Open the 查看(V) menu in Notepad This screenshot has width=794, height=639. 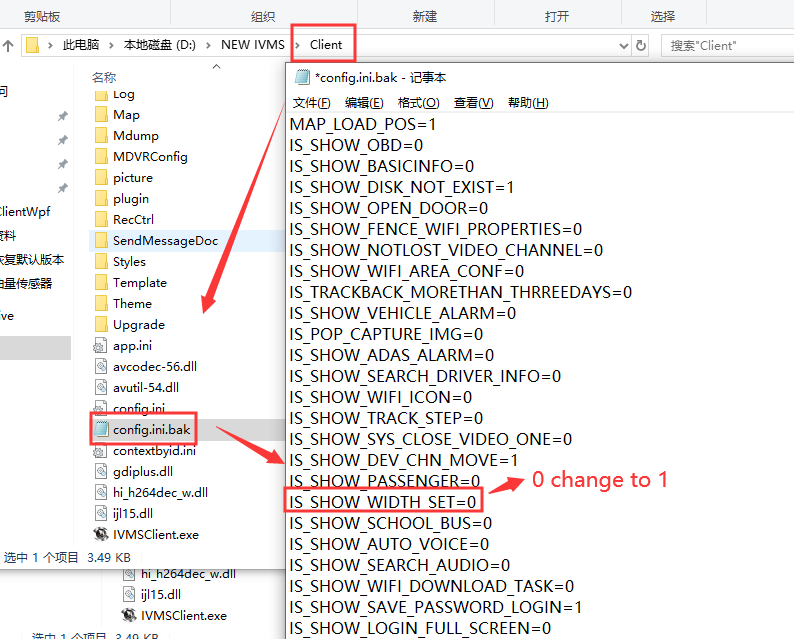(473, 103)
